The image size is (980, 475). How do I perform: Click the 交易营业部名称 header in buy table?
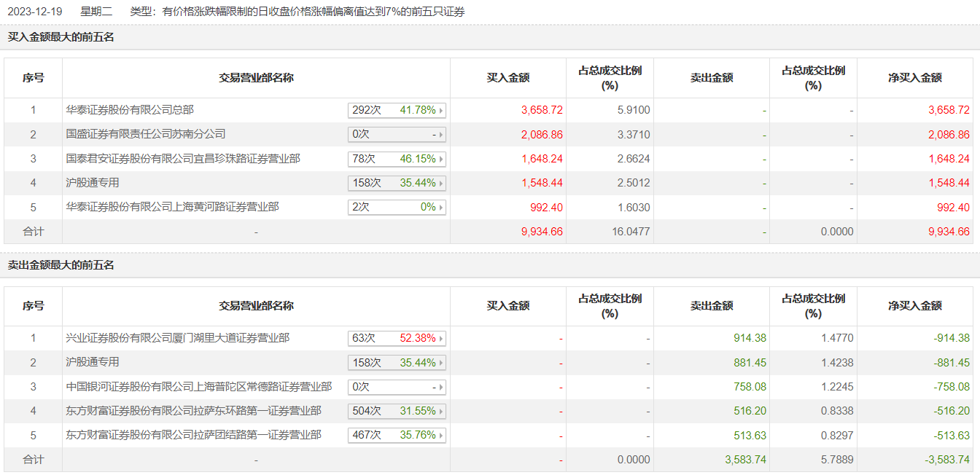pyautogui.click(x=256, y=78)
